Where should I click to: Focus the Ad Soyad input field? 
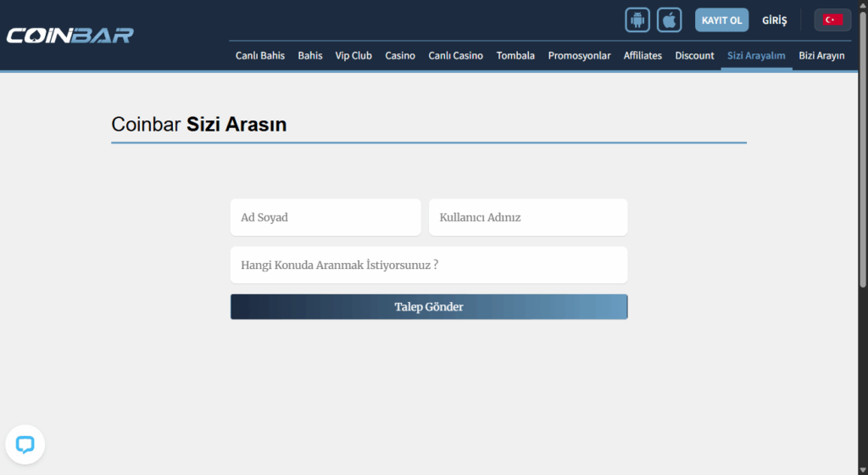tap(325, 218)
